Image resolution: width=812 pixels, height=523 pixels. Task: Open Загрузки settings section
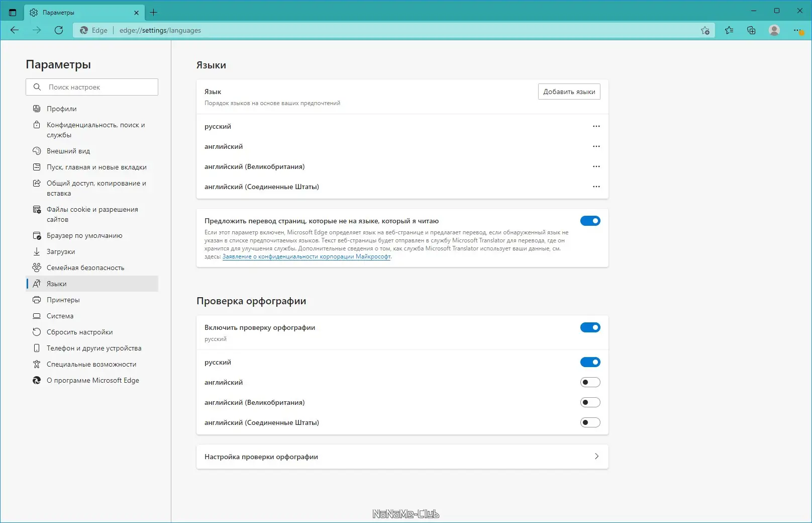point(92,251)
